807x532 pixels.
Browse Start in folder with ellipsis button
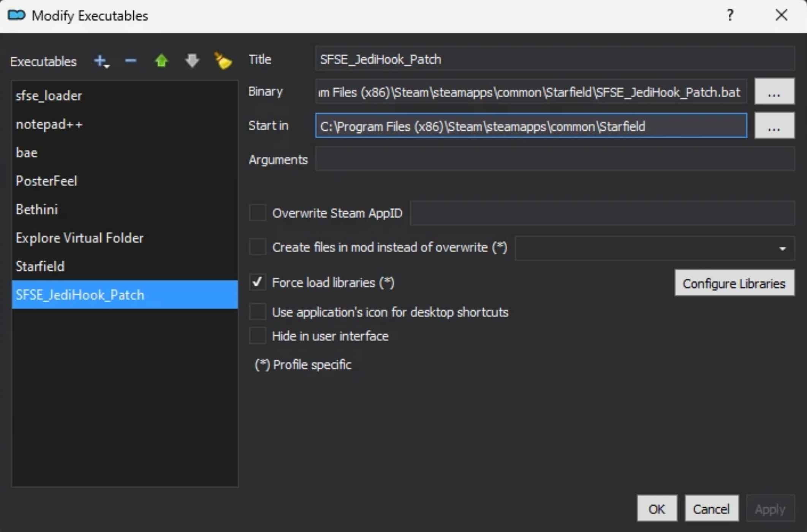click(x=774, y=126)
